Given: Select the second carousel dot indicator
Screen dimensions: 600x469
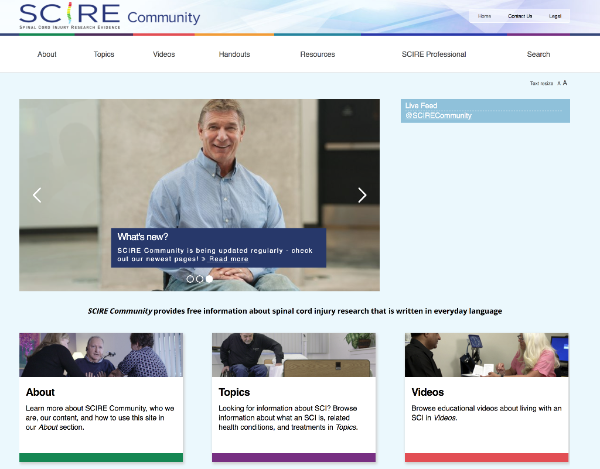Looking at the screenshot, I should [199, 279].
